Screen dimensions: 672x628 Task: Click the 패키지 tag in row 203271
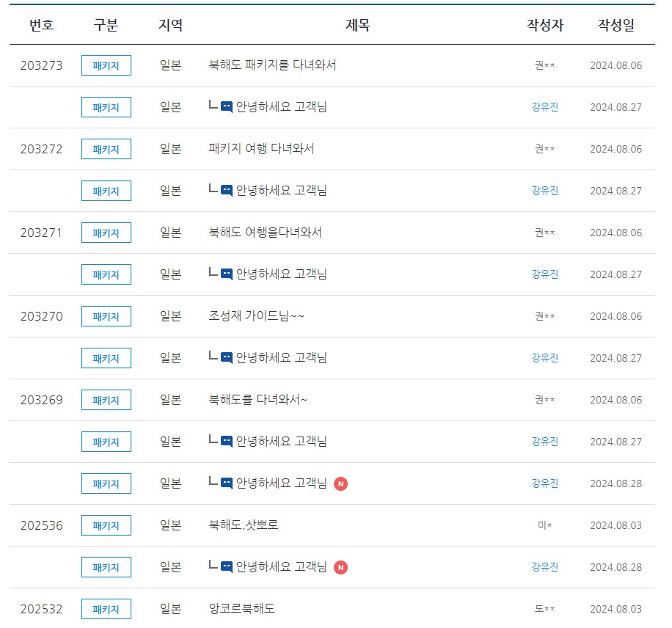pos(106,233)
